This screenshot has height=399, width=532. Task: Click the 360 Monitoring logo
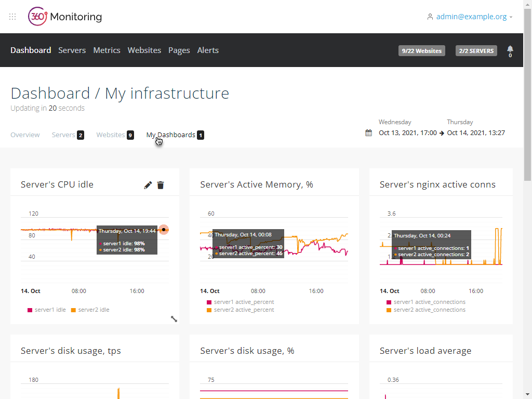tap(65, 17)
